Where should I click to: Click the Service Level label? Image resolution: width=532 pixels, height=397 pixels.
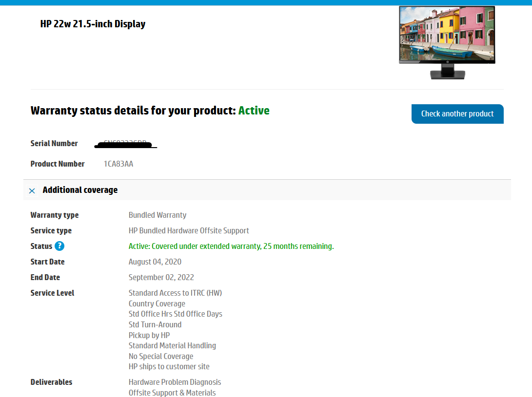coord(52,293)
